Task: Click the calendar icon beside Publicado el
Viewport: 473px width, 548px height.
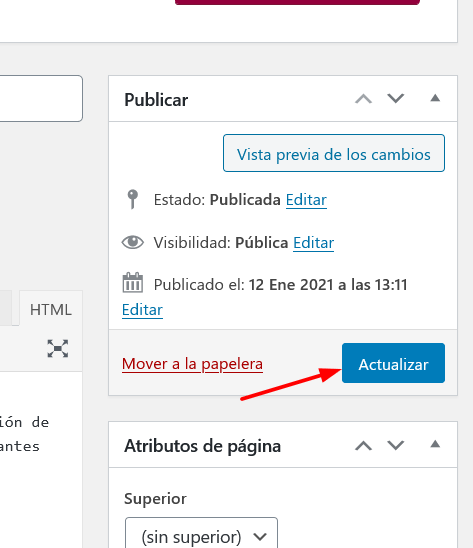Action: [132, 282]
